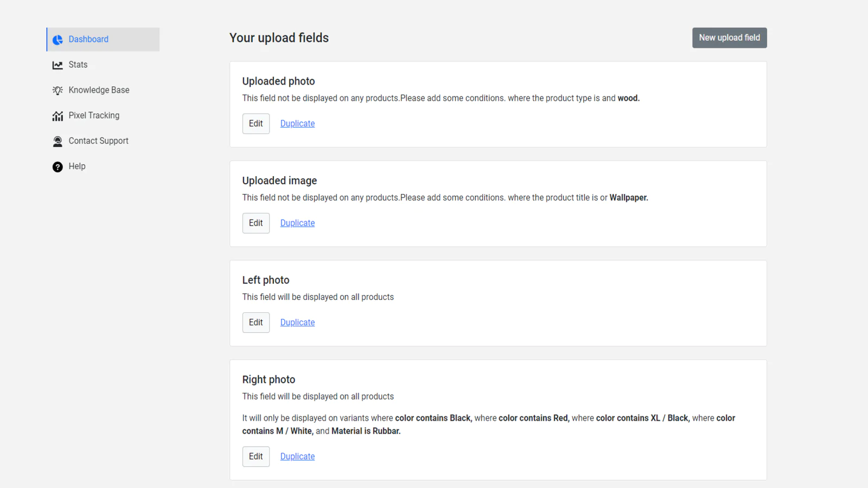Duplicate the Uploaded image field
The image size is (868, 488).
click(x=297, y=223)
